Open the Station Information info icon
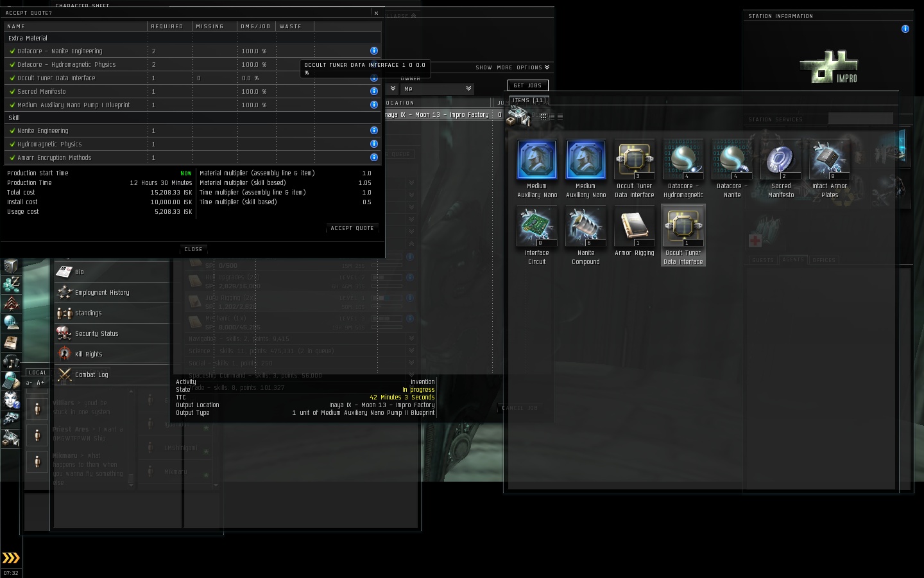Viewport: 924px width, 578px height. tap(905, 29)
